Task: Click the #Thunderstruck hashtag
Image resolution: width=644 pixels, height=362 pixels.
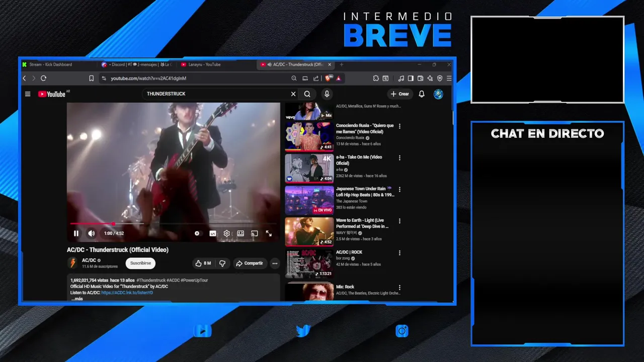Action: pyautogui.click(x=151, y=280)
